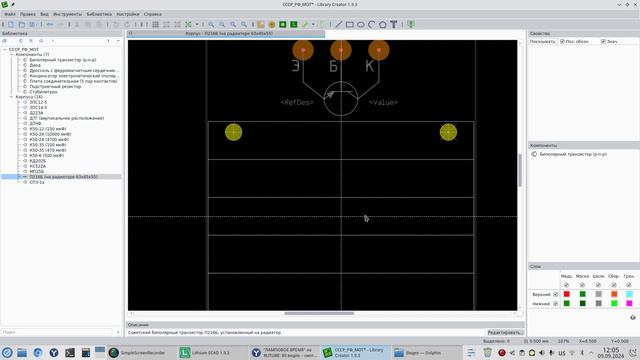
Task: Collapse the 'Корпуса (16)' tree group
Action: pyautogui.click(x=11, y=97)
